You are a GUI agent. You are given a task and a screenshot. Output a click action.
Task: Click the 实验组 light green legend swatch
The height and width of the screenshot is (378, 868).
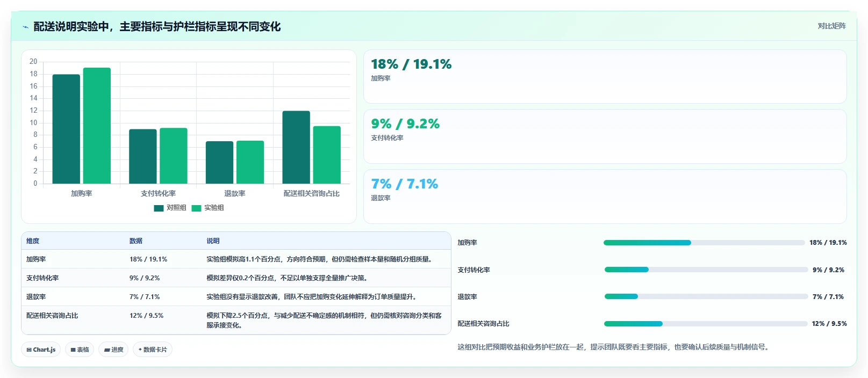[x=196, y=208]
